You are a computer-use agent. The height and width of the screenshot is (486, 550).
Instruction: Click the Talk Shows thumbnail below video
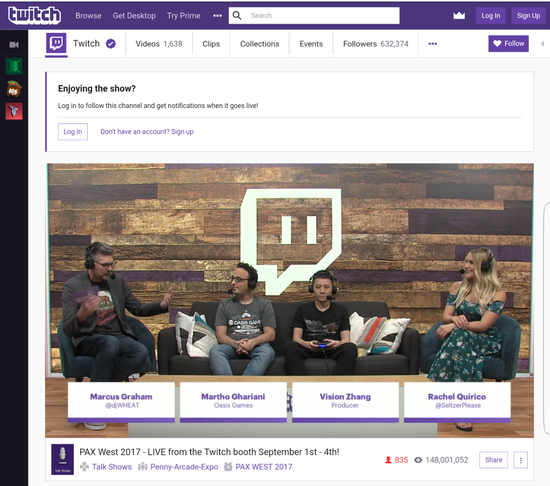pos(62,459)
